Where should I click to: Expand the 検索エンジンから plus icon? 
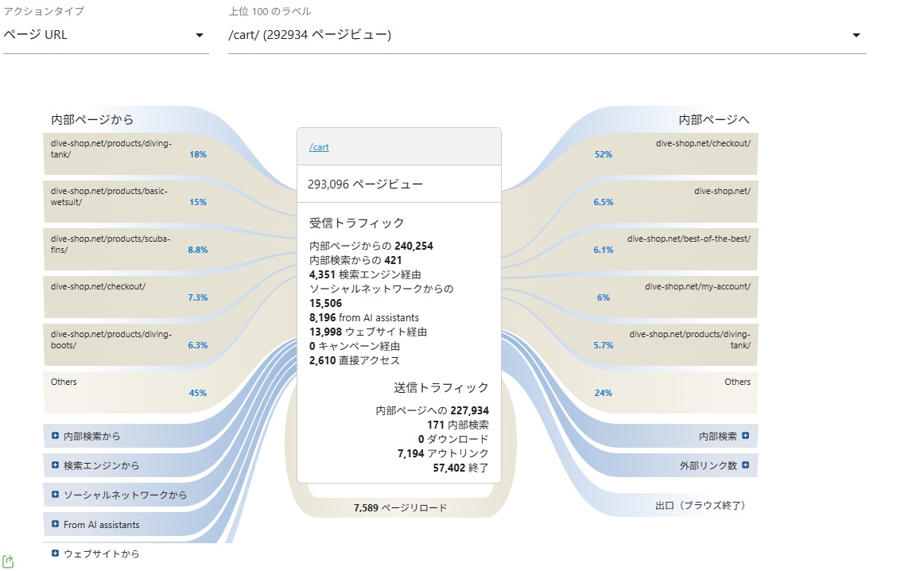55,465
